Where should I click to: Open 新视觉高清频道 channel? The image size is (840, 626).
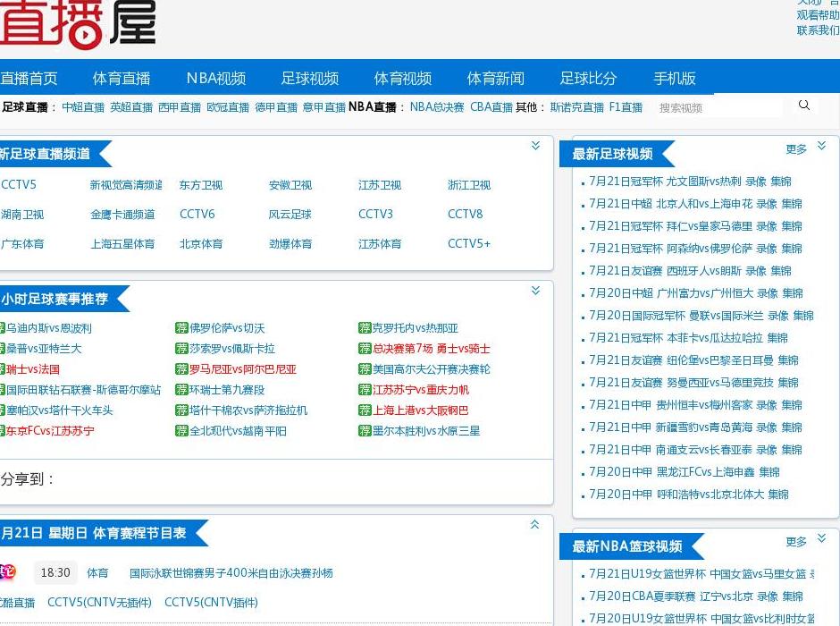(126, 185)
